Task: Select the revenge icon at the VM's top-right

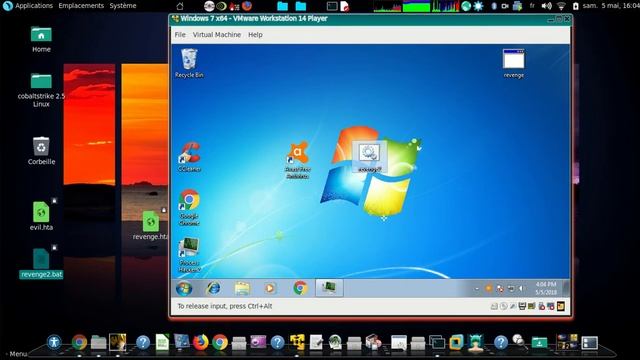Action: 513,63
